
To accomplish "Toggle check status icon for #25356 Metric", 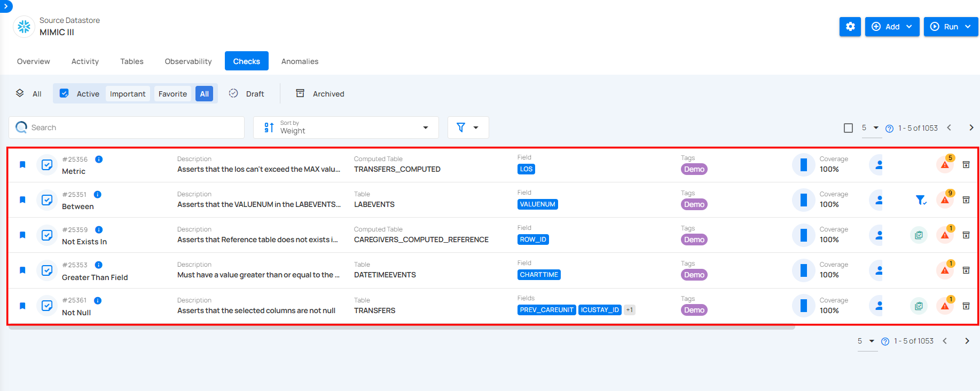I will [47, 165].
